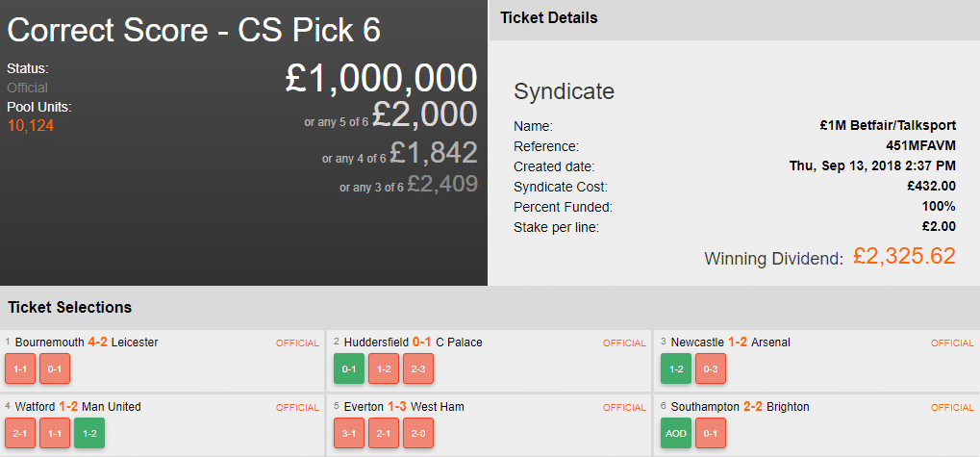Select the 1-1 score chip under Bournemouth vs Leicester
The height and width of the screenshot is (457, 980).
click(20, 368)
